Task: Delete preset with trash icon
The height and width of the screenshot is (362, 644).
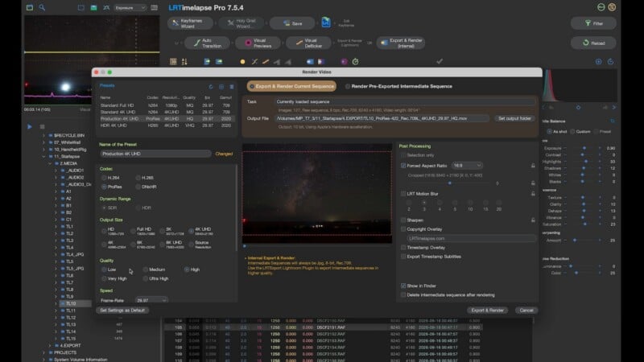Action: tap(232, 87)
